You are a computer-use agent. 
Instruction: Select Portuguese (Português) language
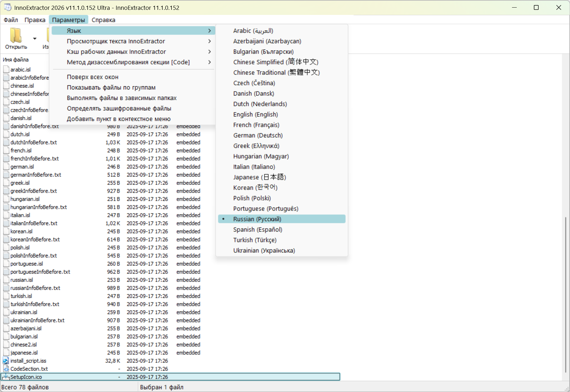(x=282, y=209)
